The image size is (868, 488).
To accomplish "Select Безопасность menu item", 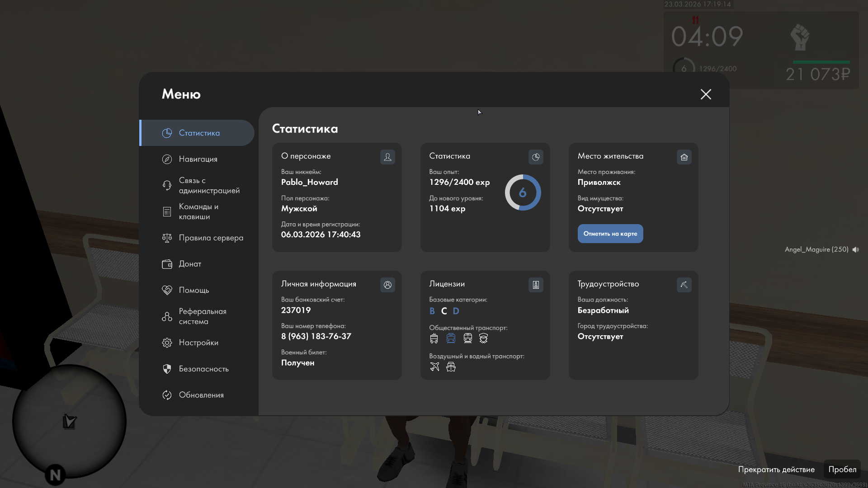I will tap(203, 369).
